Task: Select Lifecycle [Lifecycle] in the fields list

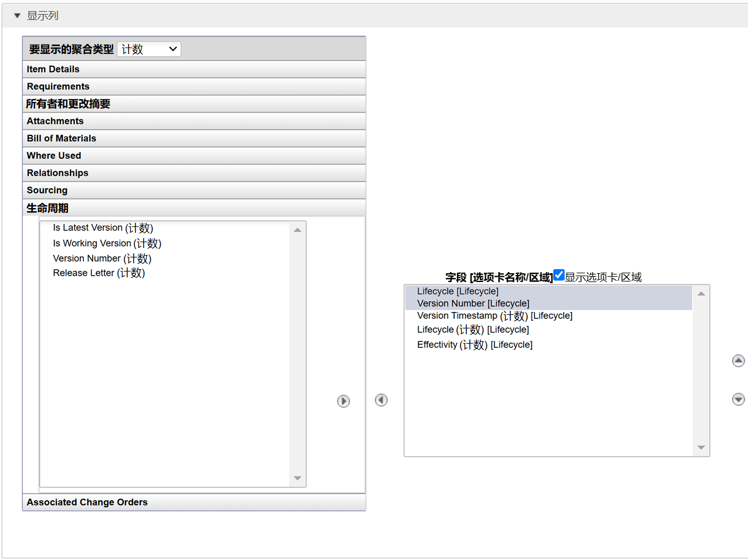Action: point(549,291)
